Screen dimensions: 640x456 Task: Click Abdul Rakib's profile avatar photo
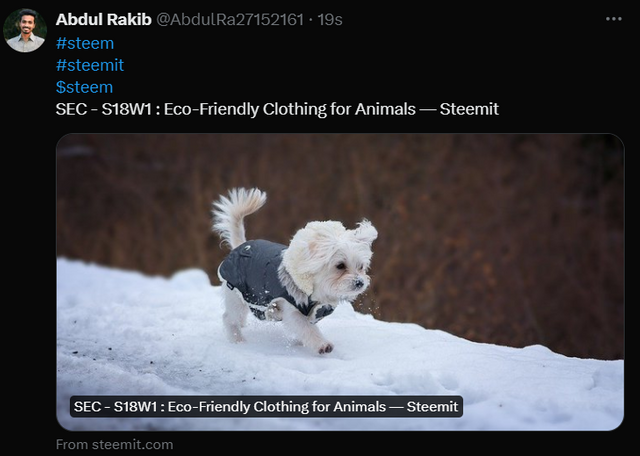(x=25, y=30)
